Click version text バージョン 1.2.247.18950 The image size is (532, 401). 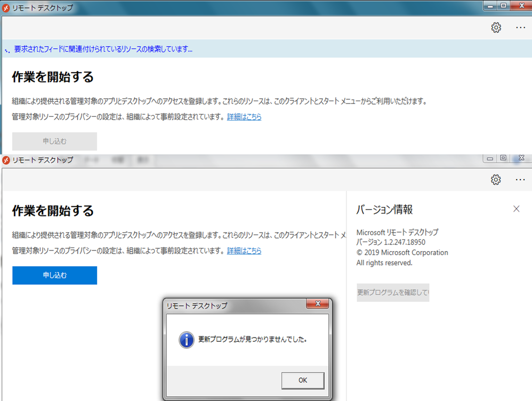tap(391, 242)
